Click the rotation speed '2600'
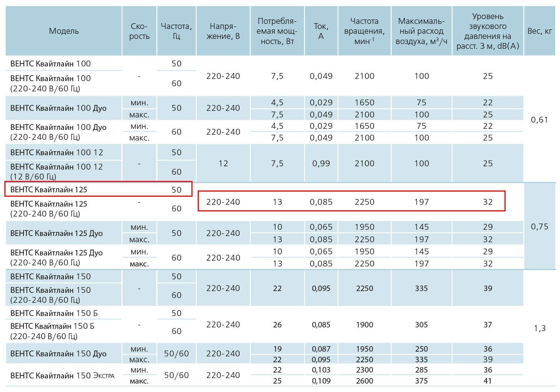560x392 pixels. tap(364, 381)
